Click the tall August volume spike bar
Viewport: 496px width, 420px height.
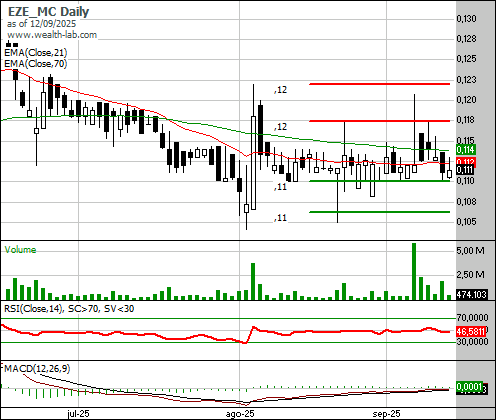click(253, 281)
